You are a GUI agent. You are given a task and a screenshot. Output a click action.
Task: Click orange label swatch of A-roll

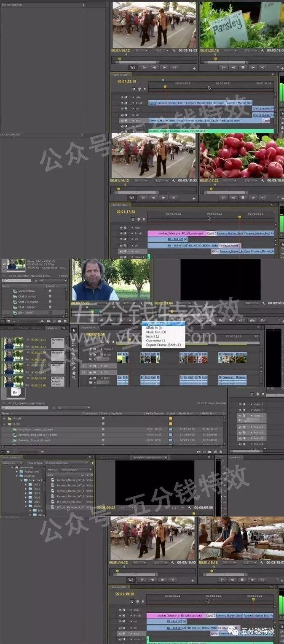(171, 418)
